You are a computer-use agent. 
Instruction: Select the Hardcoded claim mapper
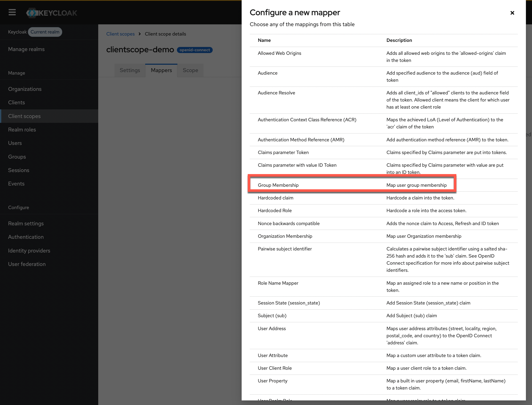(x=275, y=198)
